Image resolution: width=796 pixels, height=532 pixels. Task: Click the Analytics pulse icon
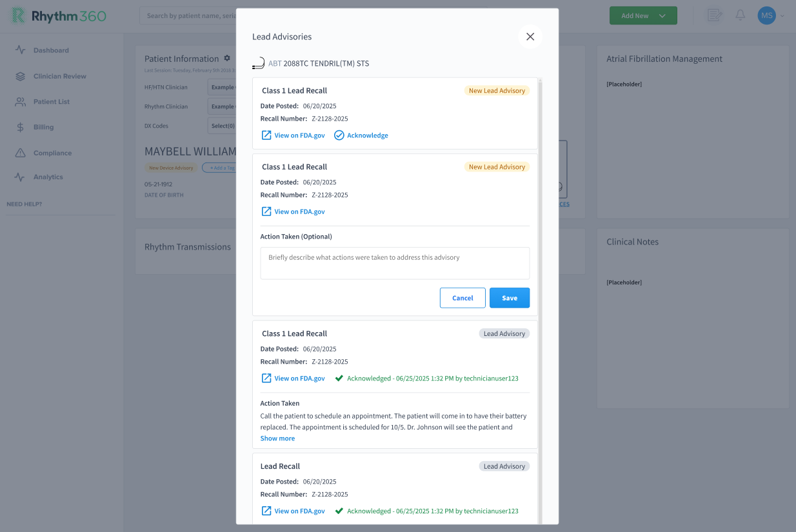21,177
